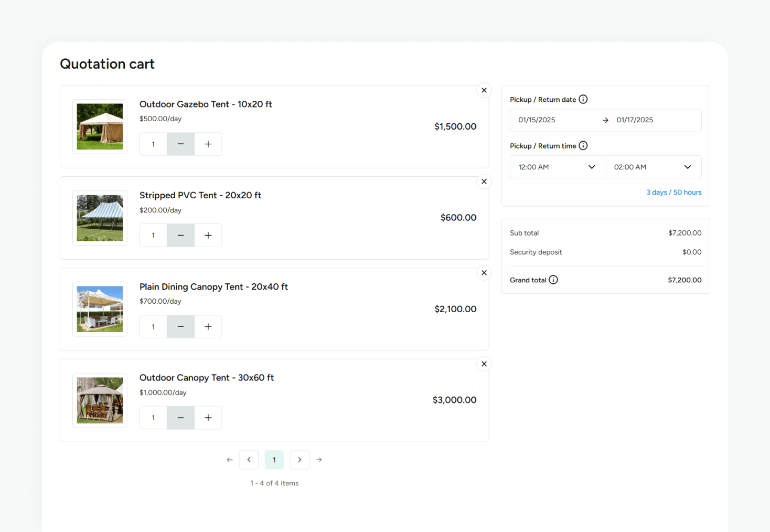
Task: Open the Outdoor Canopy Tent - 30x60 ft title
Action: [x=207, y=378]
